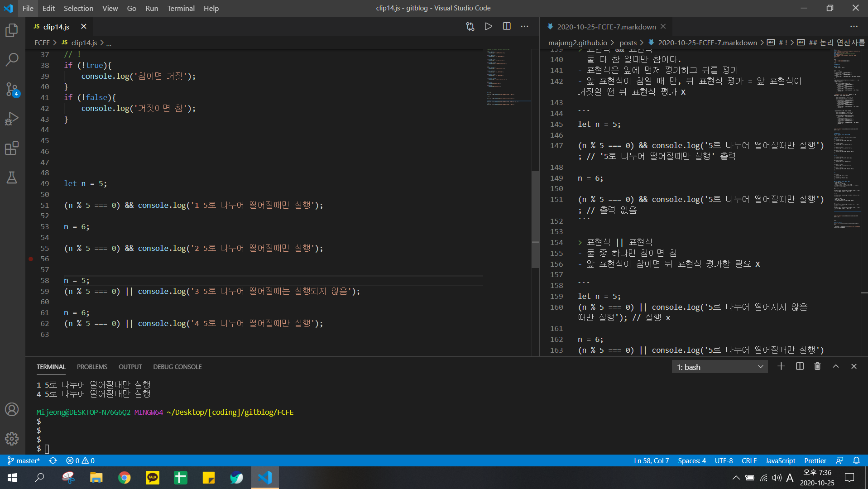Viewport: 868px width, 489px height.
Task: Switch to the DEBUG CONSOLE tab
Action: 177,367
